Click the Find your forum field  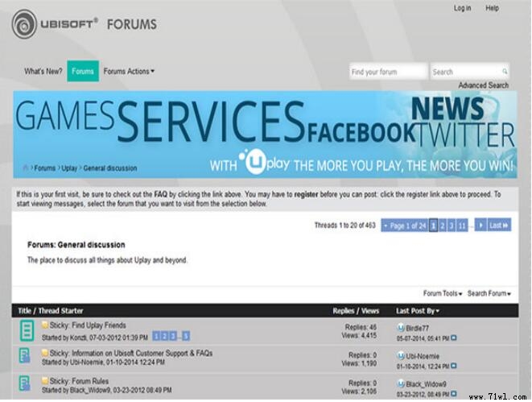tap(388, 72)
